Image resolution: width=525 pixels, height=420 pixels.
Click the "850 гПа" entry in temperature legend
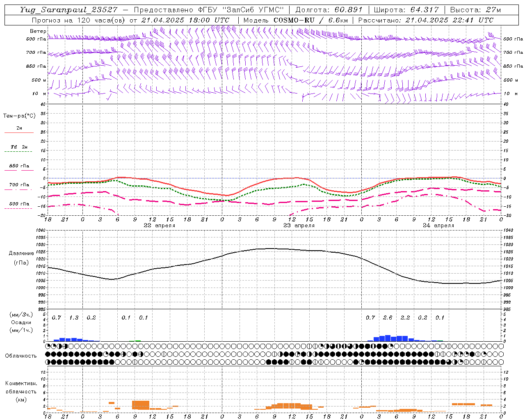coord(19,166)
